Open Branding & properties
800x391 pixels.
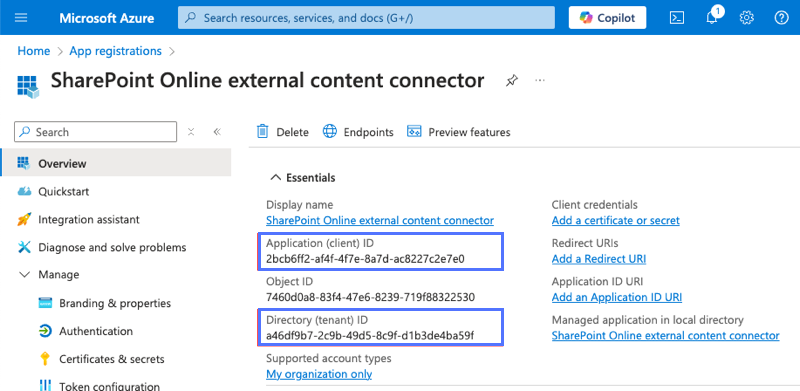116,303
